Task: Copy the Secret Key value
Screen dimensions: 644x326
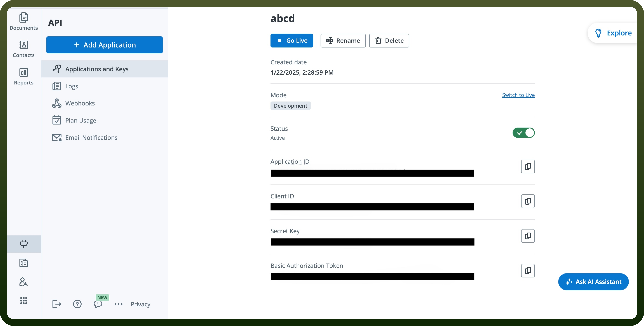Action: coord(528,236)
